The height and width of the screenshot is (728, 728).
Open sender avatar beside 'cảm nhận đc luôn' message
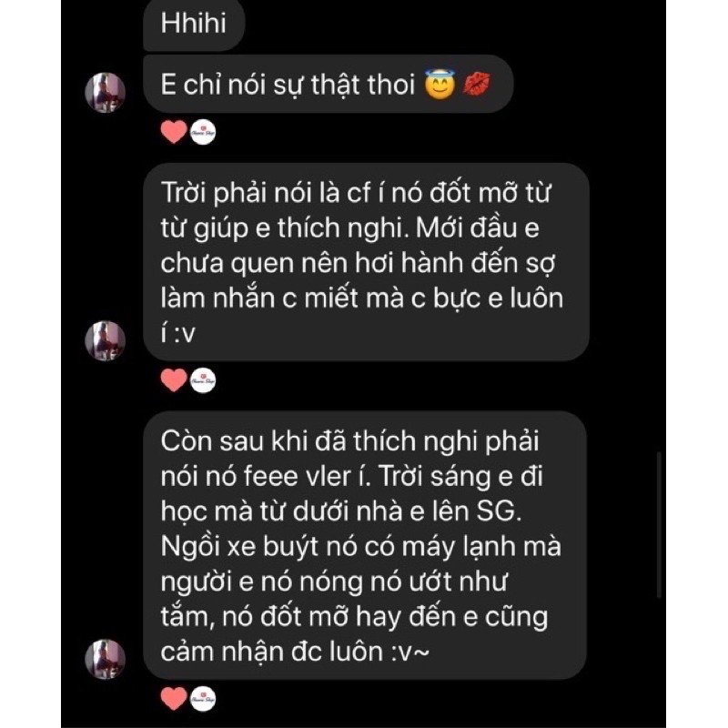pos(105,659)
